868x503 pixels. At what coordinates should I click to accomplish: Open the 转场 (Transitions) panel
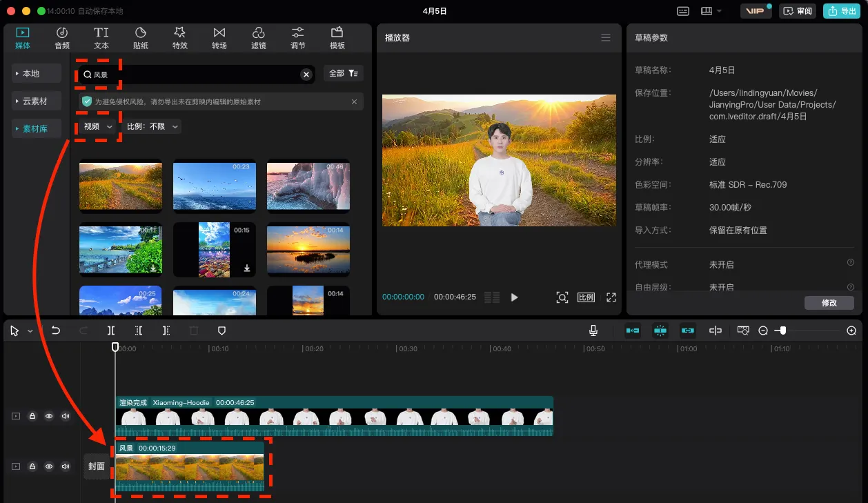pyautogui.click(x=219, y=38)
